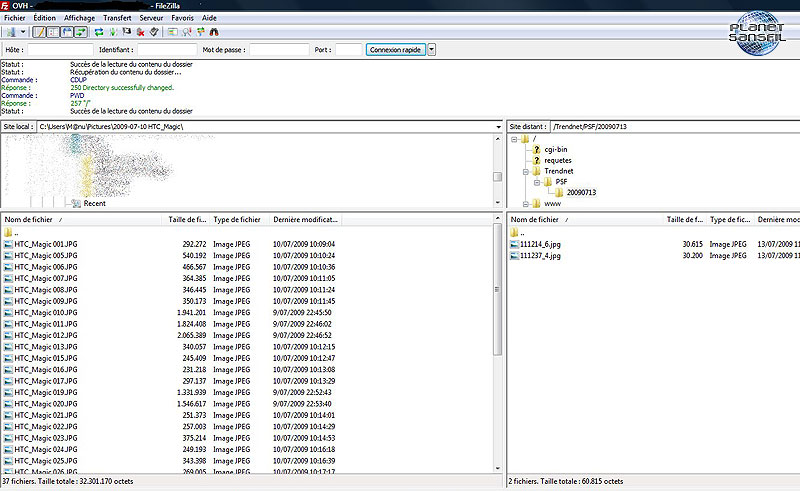Viewport: 800px width, 491px height.
Task: Click the Connexion rapide button
Action: [395, 50]
